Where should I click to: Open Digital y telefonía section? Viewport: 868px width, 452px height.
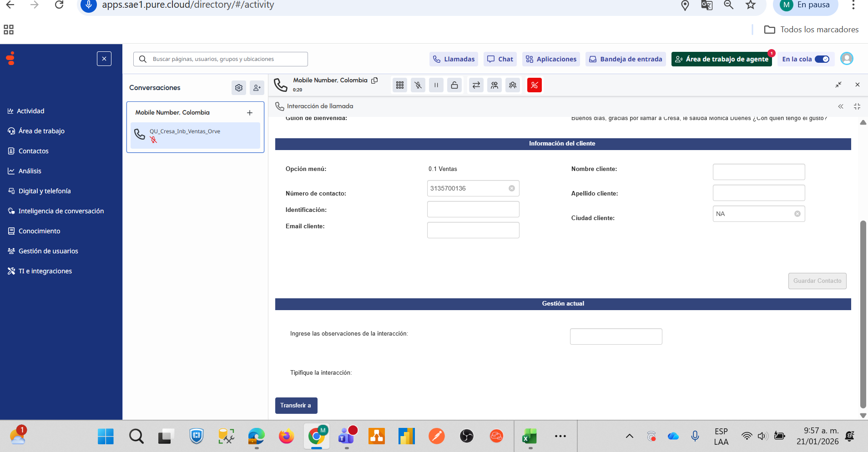(40, 191)
